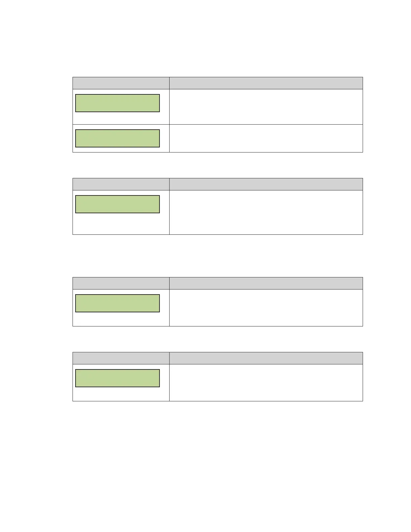Select the narrow gray header cell of second table
411x532 pixels.
(x=121, y=184)
